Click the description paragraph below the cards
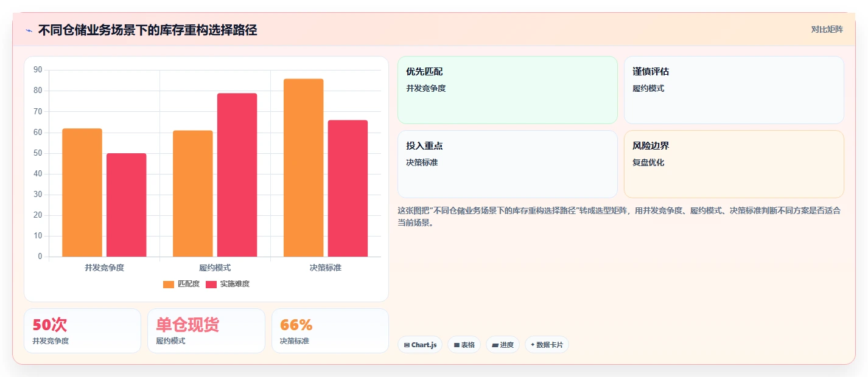The height and width of the screenshot is (377, 868). [x=620, y=216]
